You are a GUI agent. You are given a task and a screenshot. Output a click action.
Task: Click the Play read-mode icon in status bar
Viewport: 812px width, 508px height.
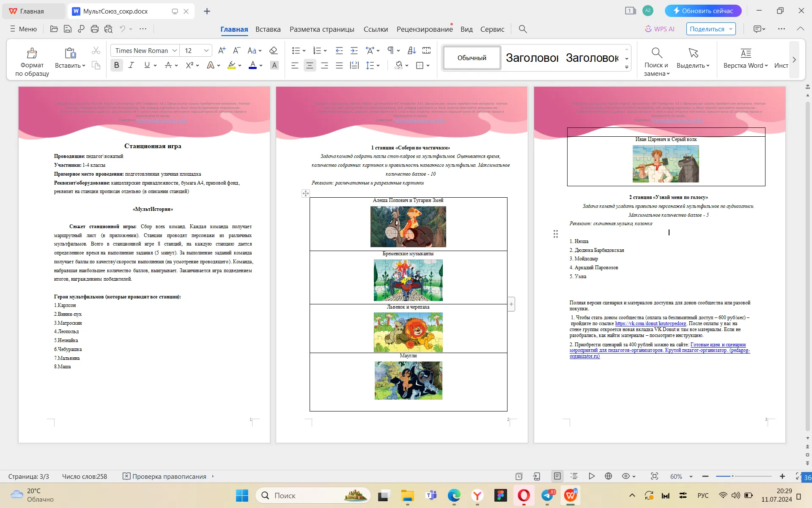[592, 476]
